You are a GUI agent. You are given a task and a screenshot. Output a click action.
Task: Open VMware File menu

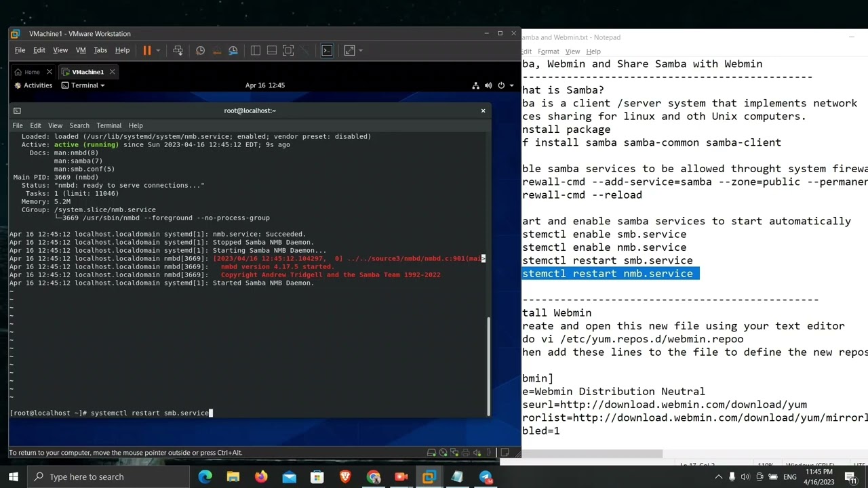click(x=20, y=50)
